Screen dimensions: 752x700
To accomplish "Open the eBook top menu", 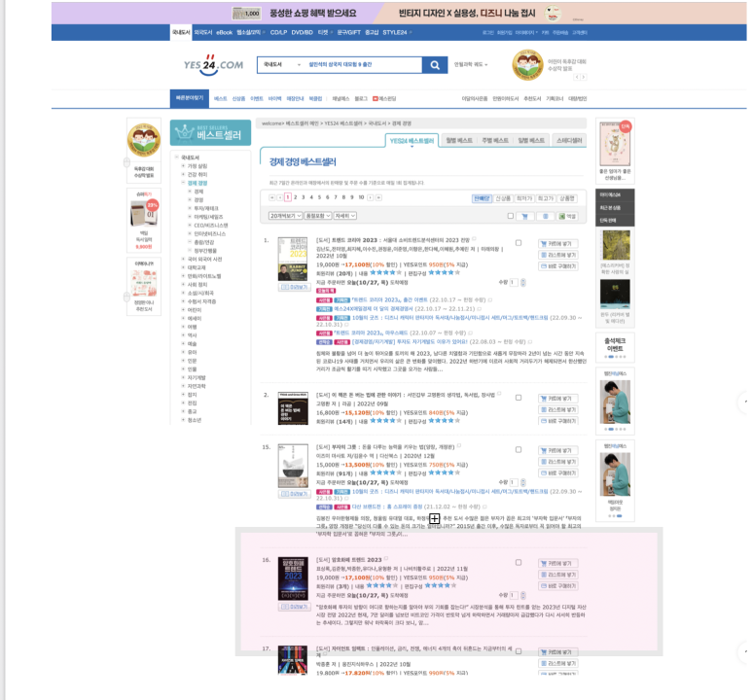I will (x=224, y=33).
